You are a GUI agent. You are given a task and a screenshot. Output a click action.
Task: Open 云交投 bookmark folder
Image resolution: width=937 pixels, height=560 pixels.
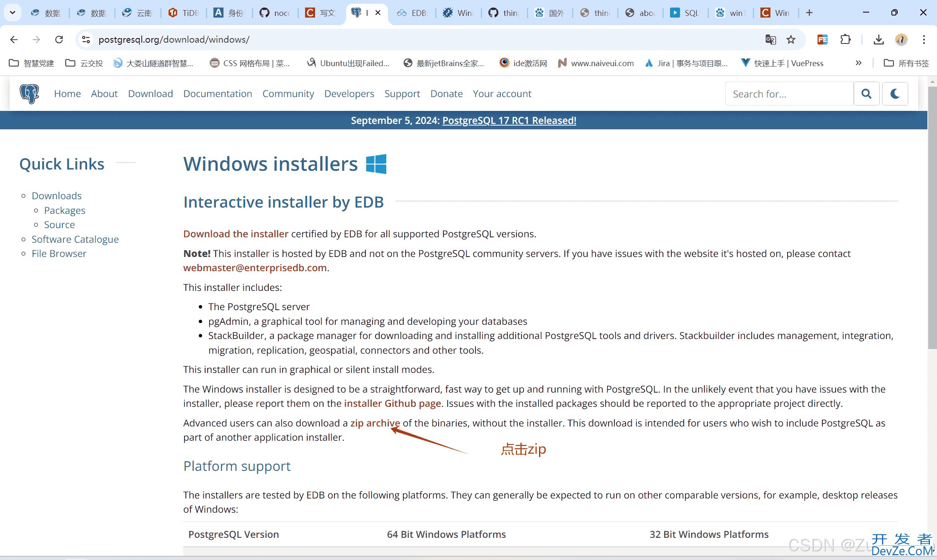coord(84,63)
